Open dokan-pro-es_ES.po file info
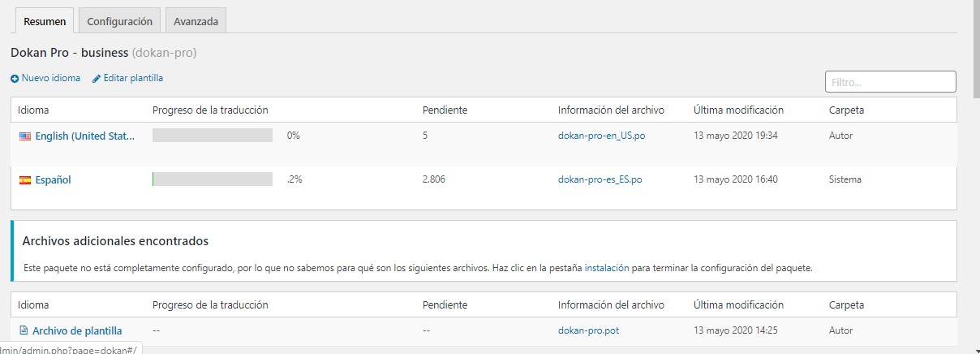Viewport: 980px width, 354px height. 600,179
